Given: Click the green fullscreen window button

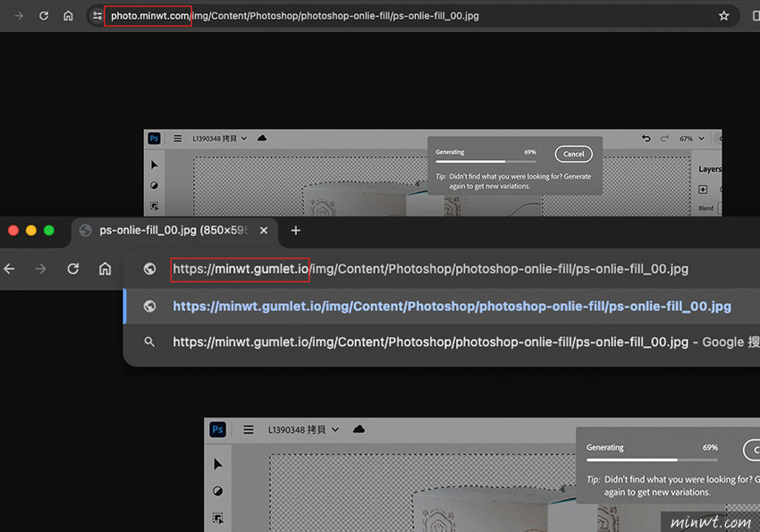Looking at the screenshot, I should click(49, 230).
